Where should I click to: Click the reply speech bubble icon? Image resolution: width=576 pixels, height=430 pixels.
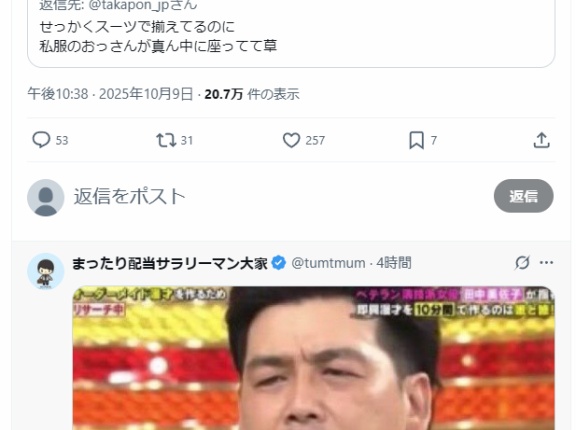click(41, 140)
